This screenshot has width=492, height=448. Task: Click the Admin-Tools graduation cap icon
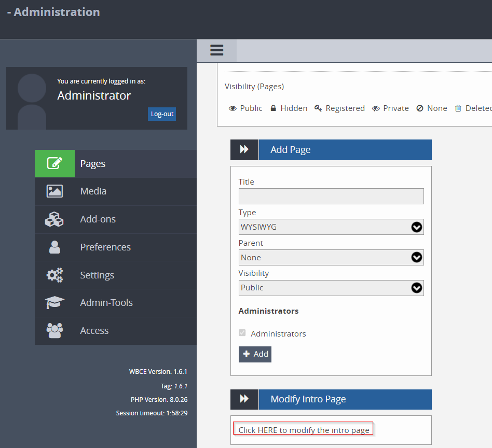(x=54, y=302)
